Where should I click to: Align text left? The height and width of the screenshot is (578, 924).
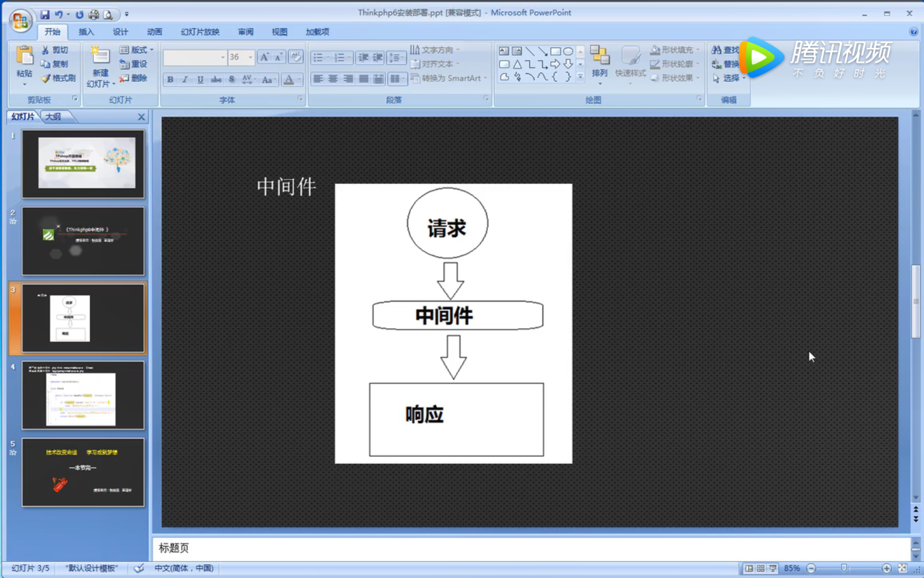click(x=318, y=79)
